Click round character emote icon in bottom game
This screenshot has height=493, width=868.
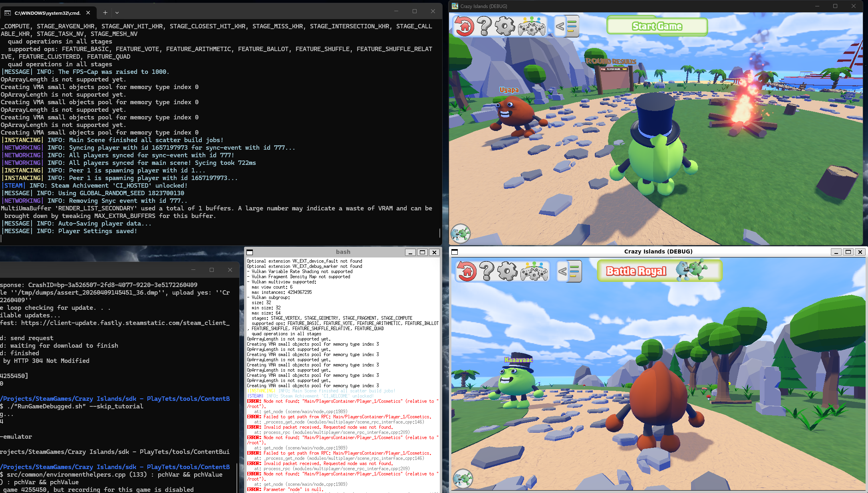[463, 478]
